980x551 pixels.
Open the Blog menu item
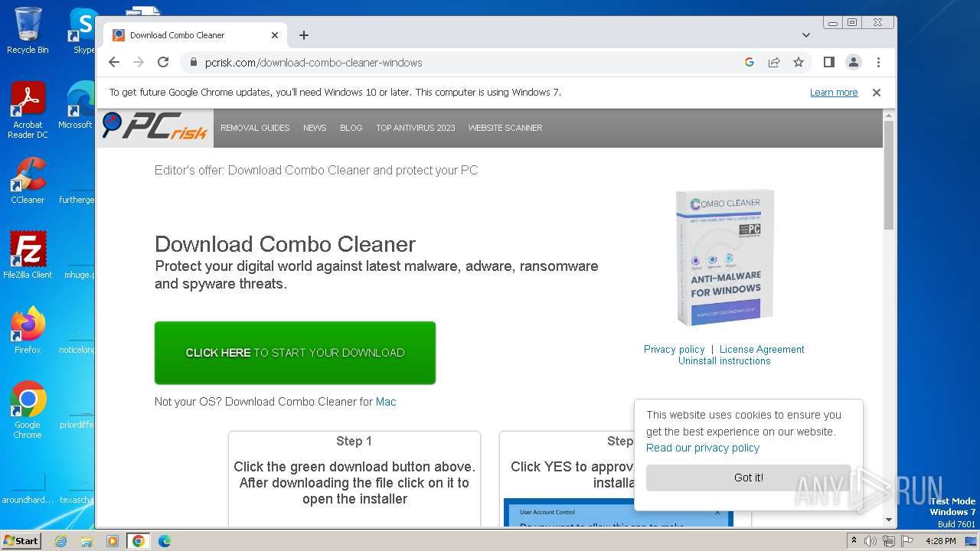point(351,128)
